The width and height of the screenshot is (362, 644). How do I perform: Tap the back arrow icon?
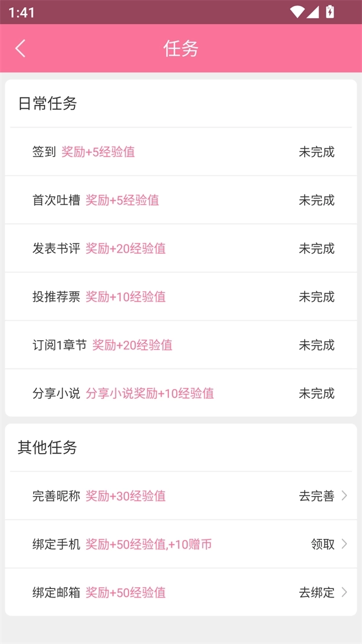click(x=21, y=48)
